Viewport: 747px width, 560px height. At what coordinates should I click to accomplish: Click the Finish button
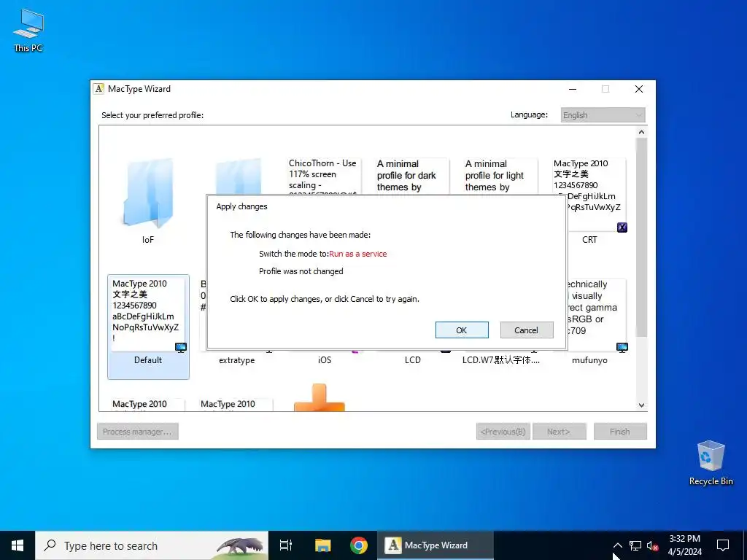(620, 432)
